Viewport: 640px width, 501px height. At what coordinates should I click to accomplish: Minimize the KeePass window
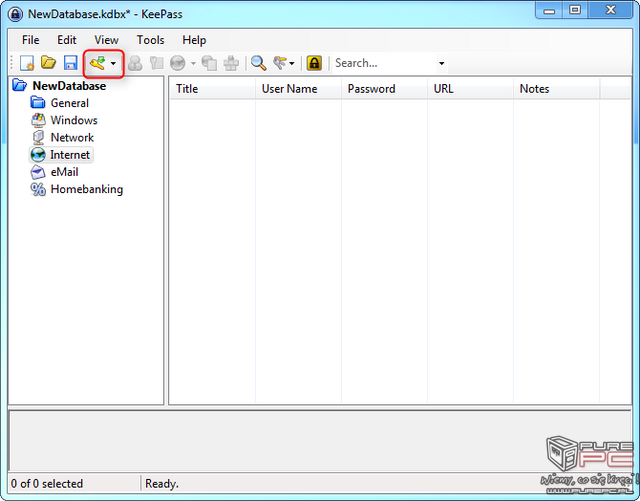[549, 10]
